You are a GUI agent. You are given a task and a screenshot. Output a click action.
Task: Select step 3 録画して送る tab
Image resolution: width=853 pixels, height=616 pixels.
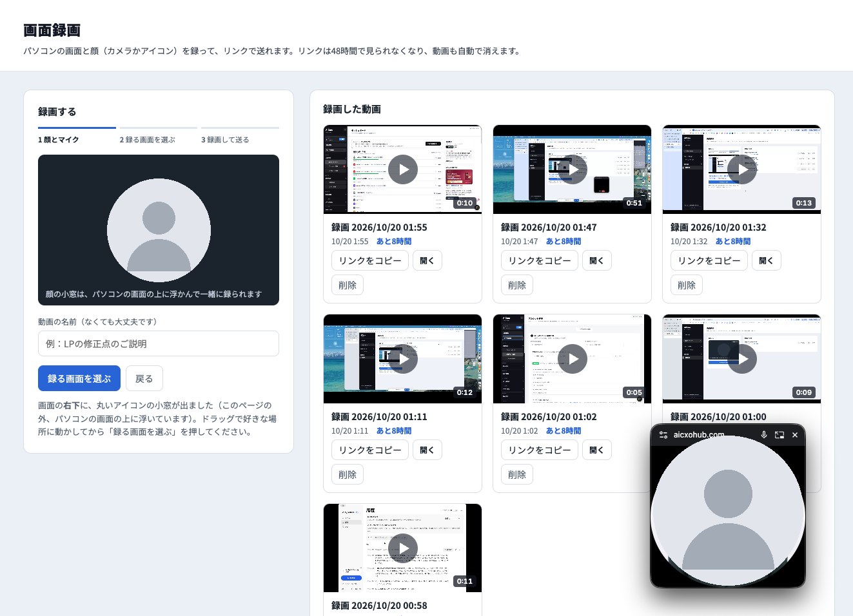click(240, 135)
